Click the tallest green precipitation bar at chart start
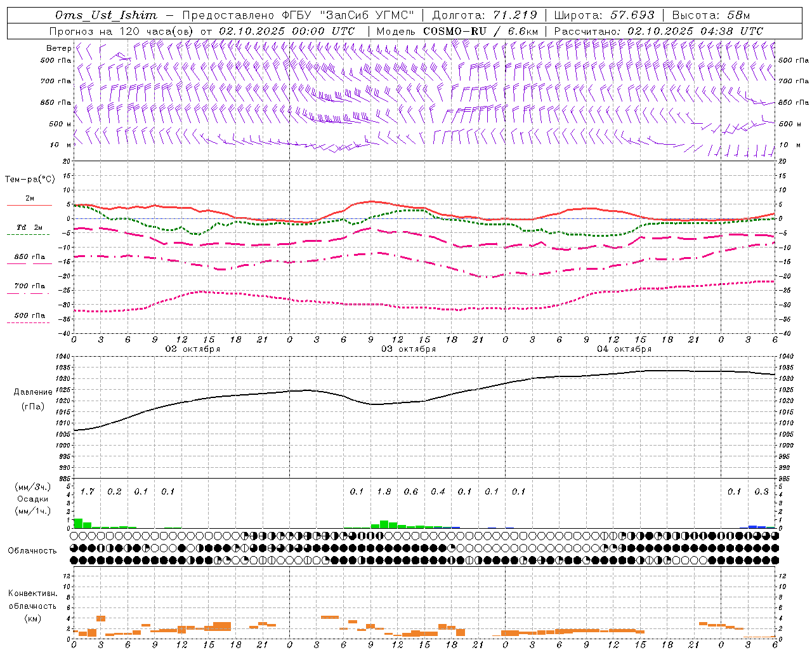This screenshot has width=812, height=650. pyautogui.click(x=78, y=523)
